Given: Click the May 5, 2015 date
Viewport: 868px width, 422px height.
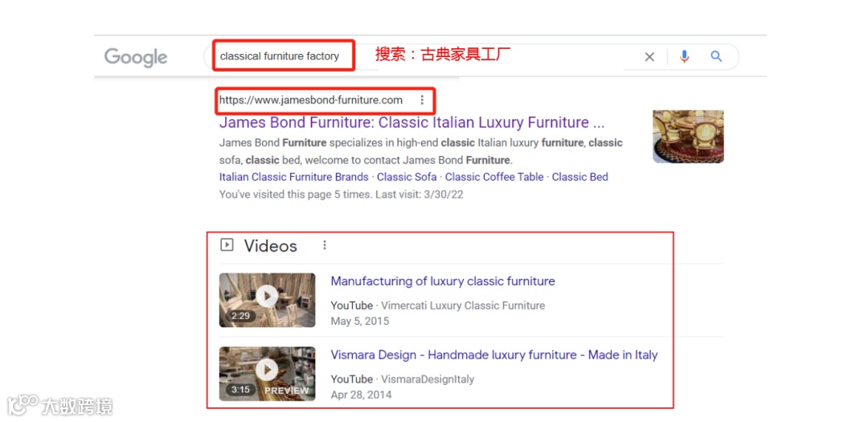Looking at the screenshot, I should point(359,322).
